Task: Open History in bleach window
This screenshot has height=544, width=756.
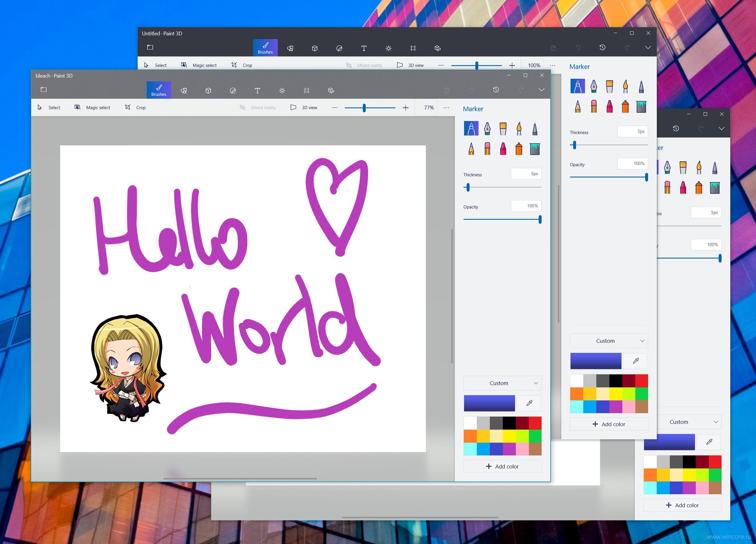Action: coord(496,90)
